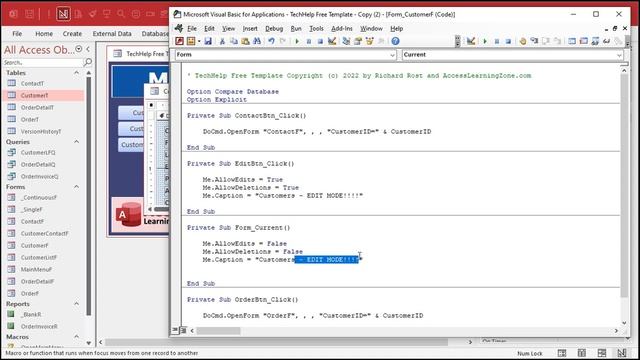Open the Watch Window icon

click(595, 41)
